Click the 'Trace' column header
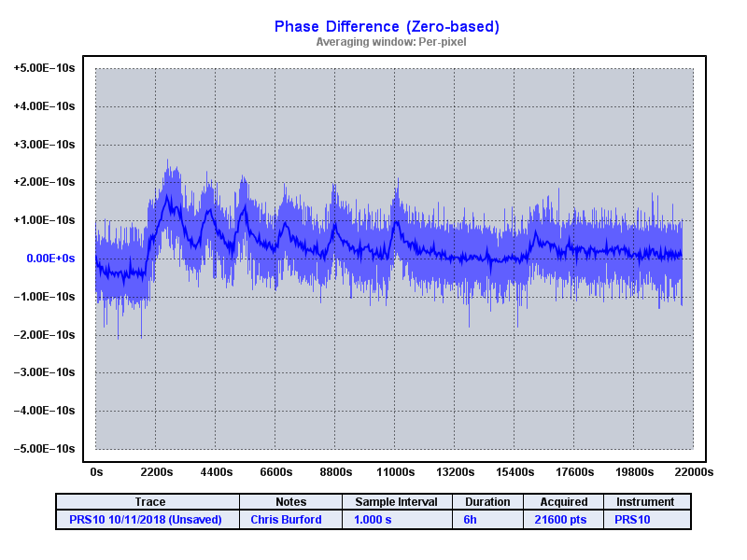 [x=150, y=502]
